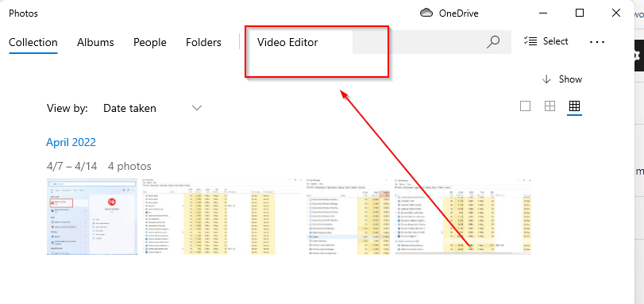Screen dimensions: 644x304
Task: Click the OneDrive cloud icon
Action: tap(426, 13)
